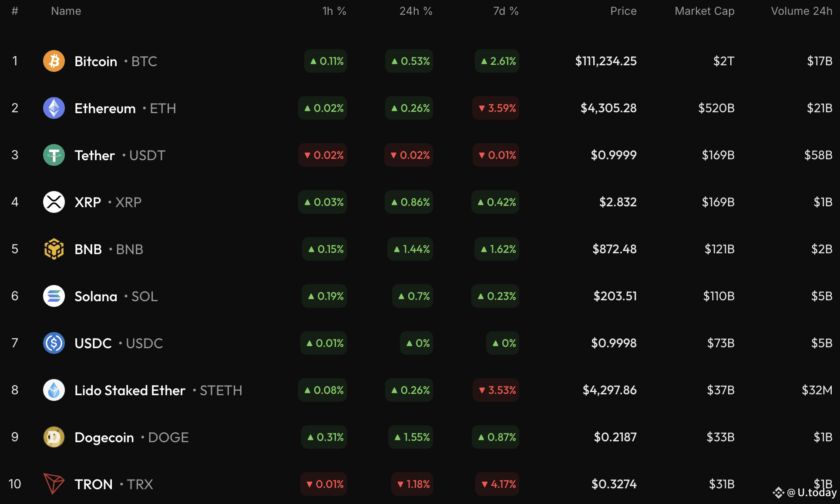The height and width of the screenshot is (504, 840).
Task: Click Bitcoin's market cap $2T
Action: pyautogui.click(x=724, y=61)
